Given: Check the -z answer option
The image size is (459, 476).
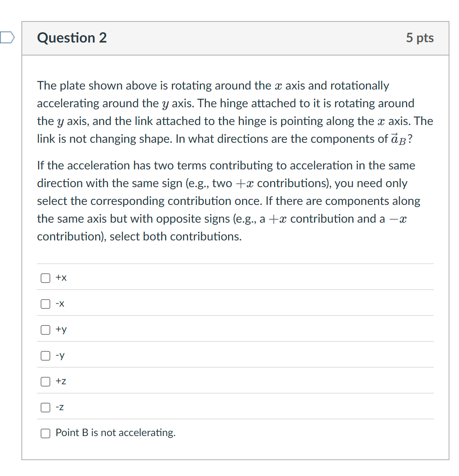Looking at the screenshot, I should pyautogui.click(x=45, y=407).
